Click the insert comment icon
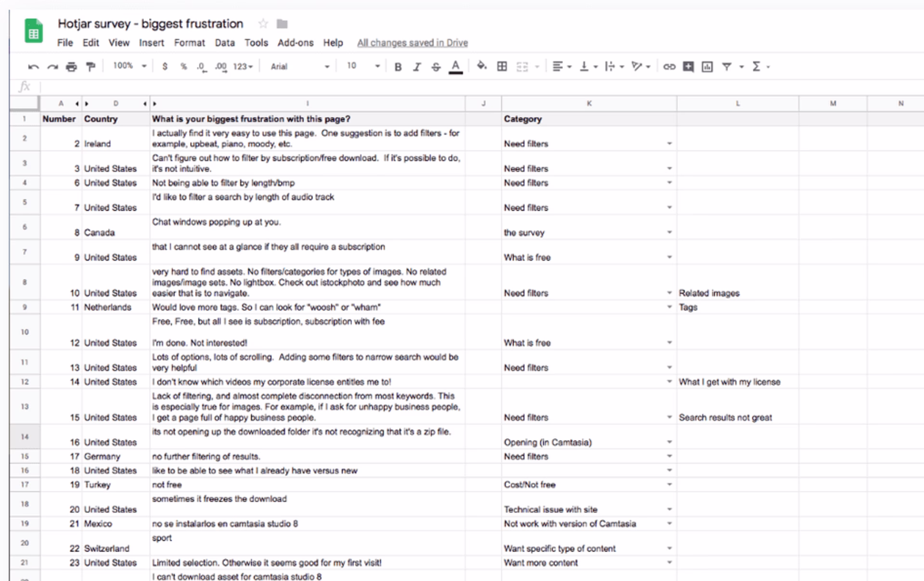Screen dimensions: 924x581 click(x=688, y=67)
